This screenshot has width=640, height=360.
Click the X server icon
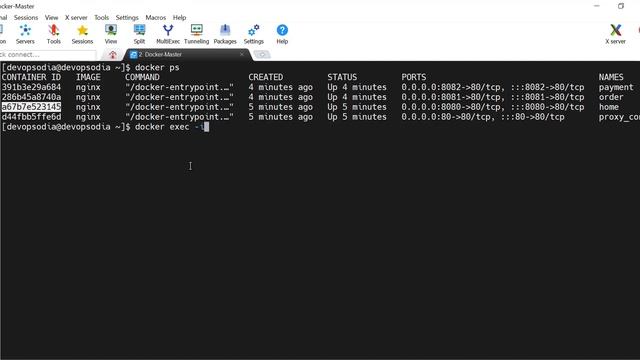(x=616, y=34)
